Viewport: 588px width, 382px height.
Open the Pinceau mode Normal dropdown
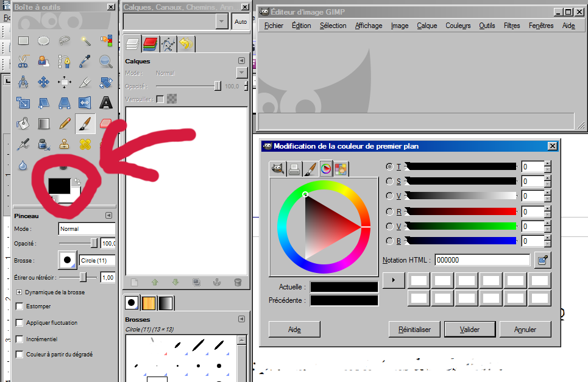click(x=87, y=228)
